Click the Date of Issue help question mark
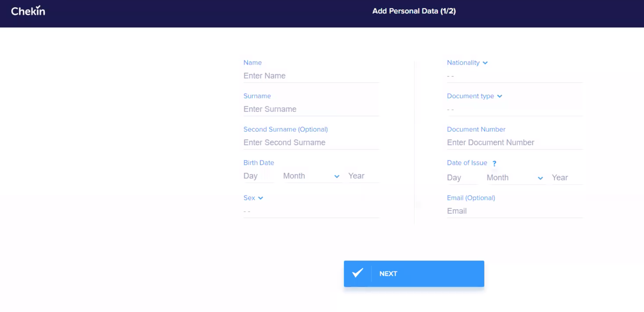This screenshot has width=644, height=312. [x=494, y=163]
